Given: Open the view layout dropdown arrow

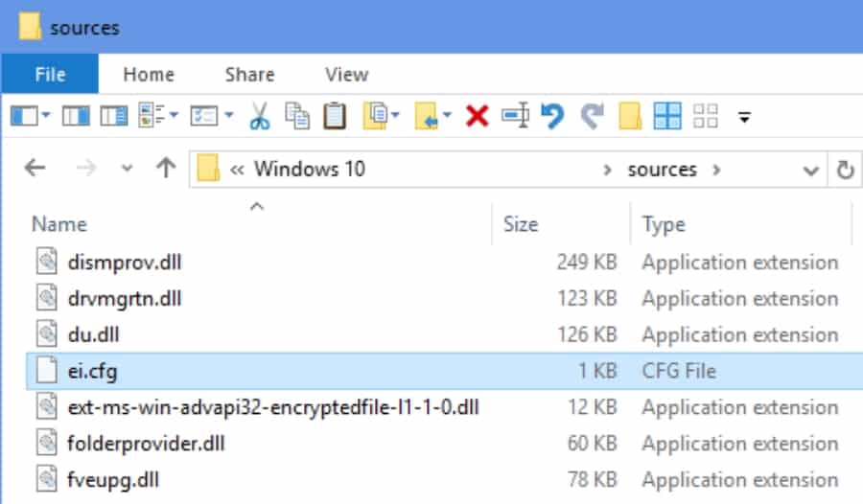Looking at the screenshot, I should coord(174,115).
